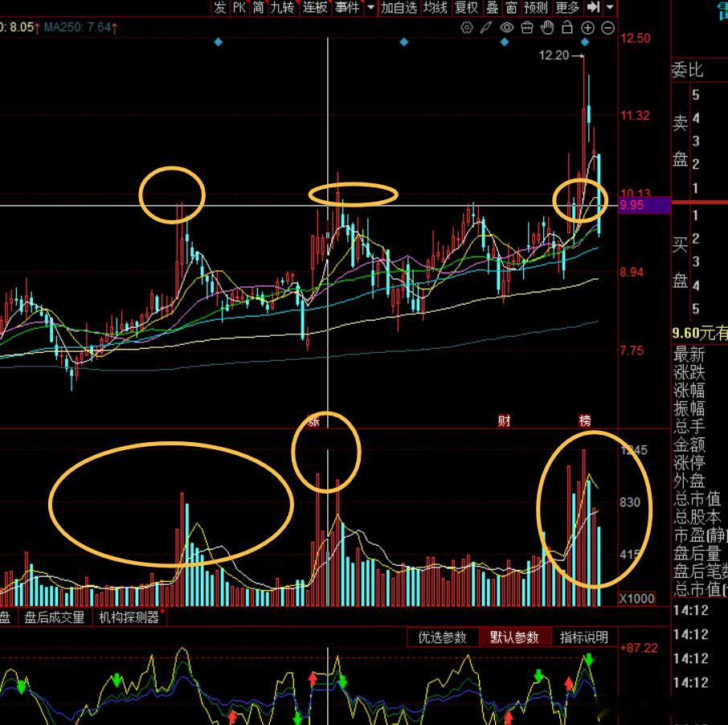Click the 11.32 price axis label

[x=635, y=115]
